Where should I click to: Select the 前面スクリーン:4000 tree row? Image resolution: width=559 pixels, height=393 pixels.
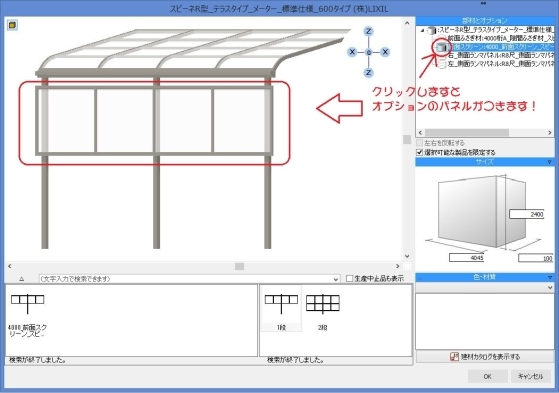[x=502, y=47]
